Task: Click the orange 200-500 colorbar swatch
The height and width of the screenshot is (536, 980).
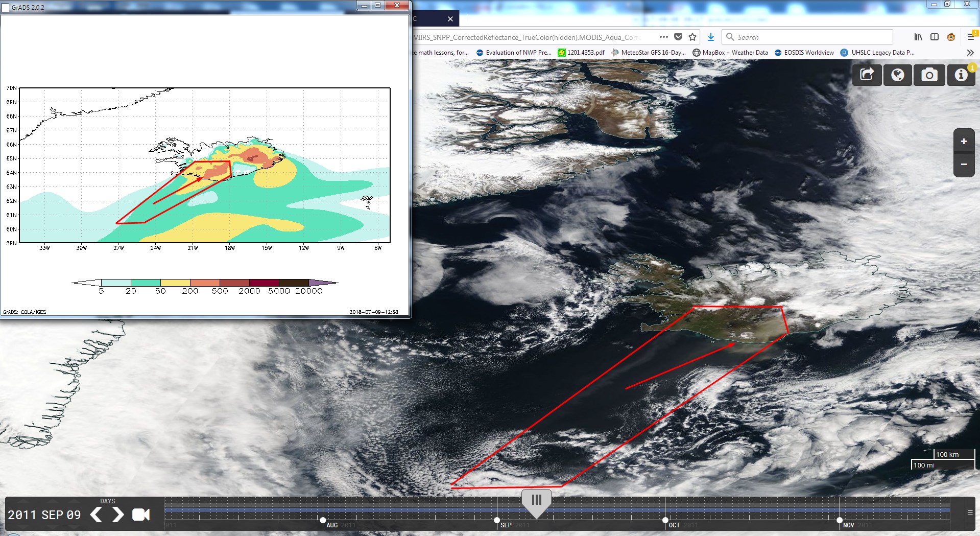Action: coord(205,283)
